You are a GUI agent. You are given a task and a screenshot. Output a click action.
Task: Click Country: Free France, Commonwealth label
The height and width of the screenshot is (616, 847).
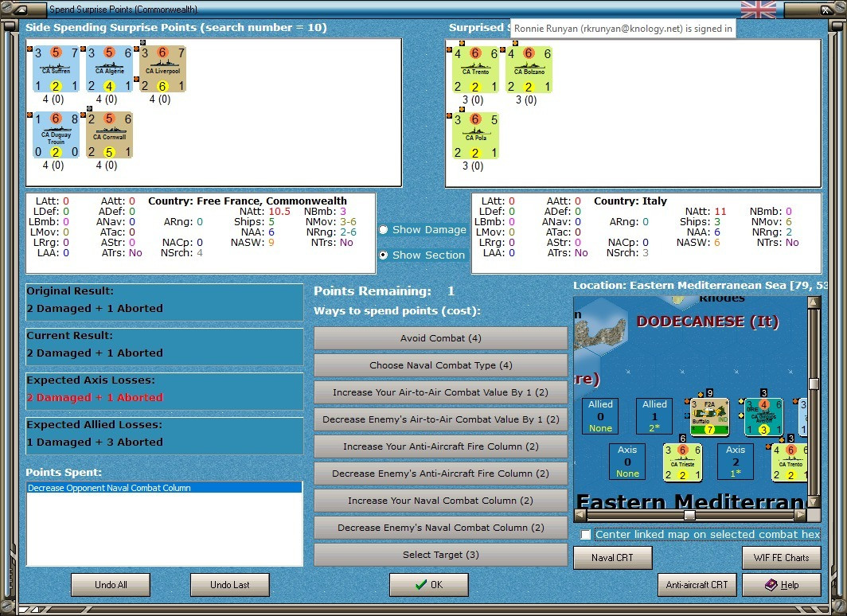coord(248,201)
